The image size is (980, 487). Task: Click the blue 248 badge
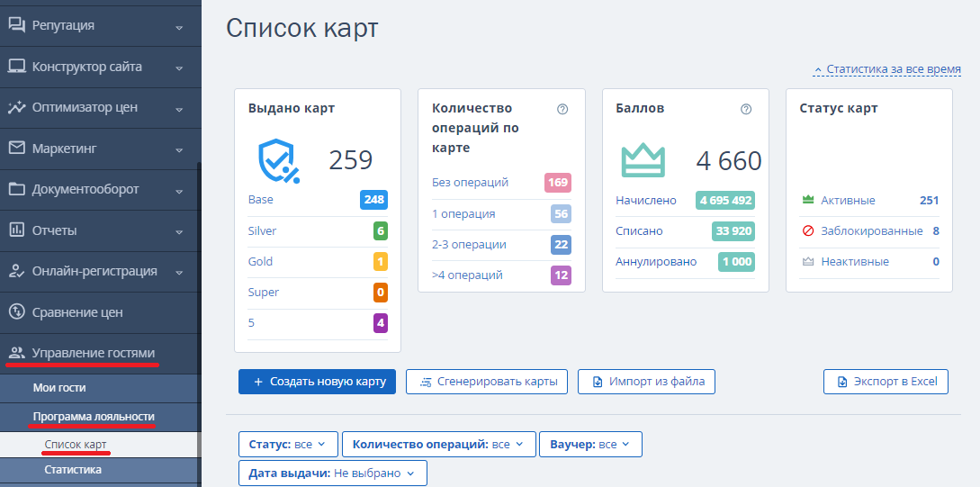click(373, 200)
